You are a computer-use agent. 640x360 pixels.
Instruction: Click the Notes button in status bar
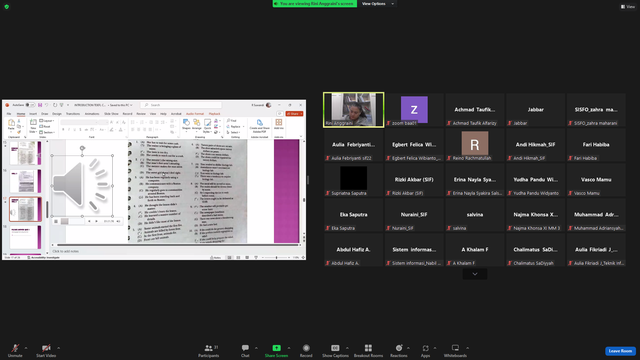[216, 258]
